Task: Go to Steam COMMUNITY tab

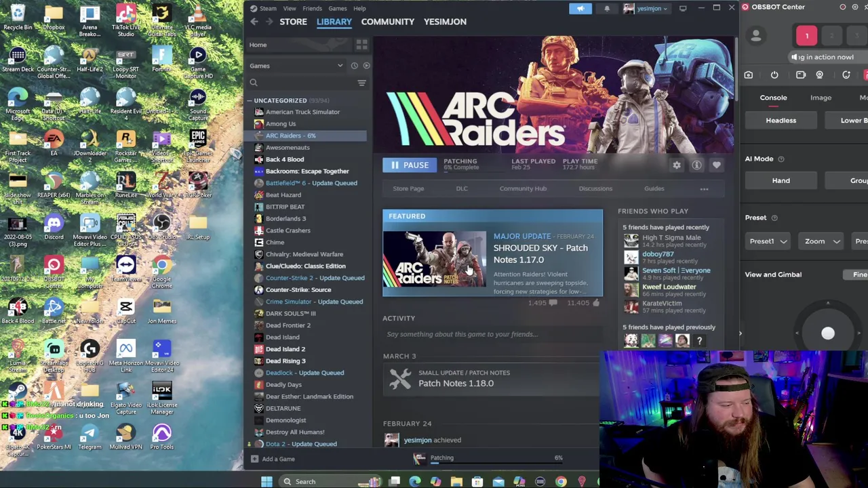Action: pos(387,22)
